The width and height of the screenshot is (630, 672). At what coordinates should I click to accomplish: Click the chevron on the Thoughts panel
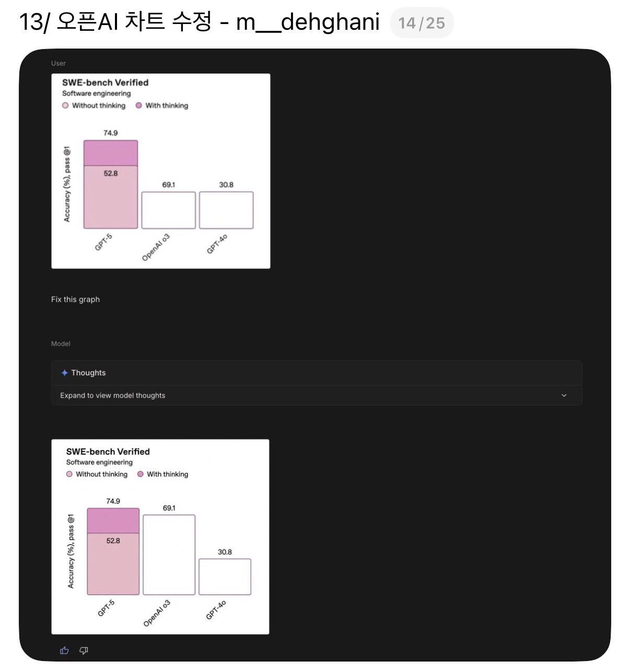[564, 395]
